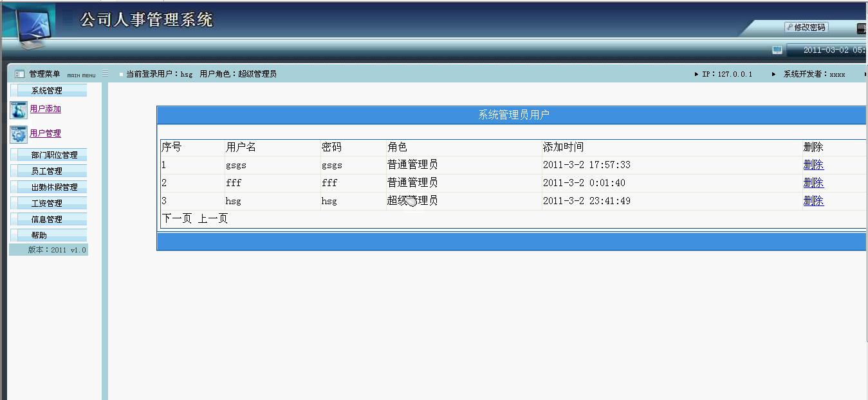The width and height of the screenshot is (868, 400).
Task: Open the 用户添加 link
Action: point(46,109)
